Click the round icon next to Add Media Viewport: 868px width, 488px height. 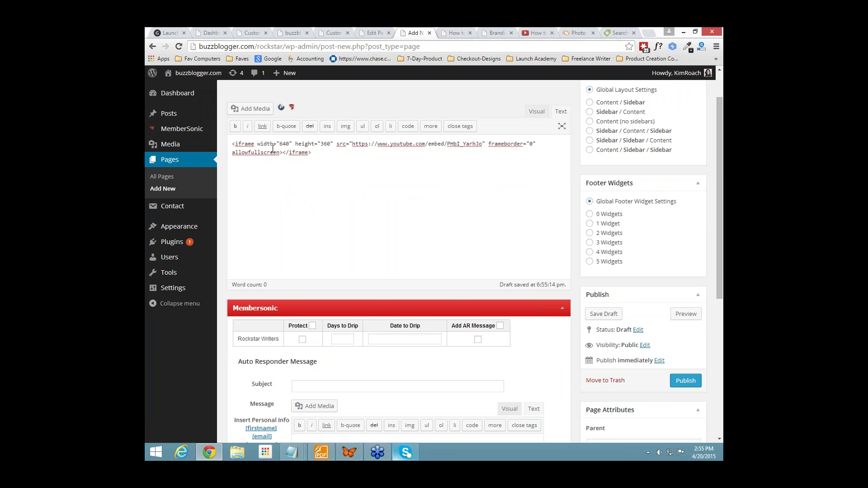[281, 107]
